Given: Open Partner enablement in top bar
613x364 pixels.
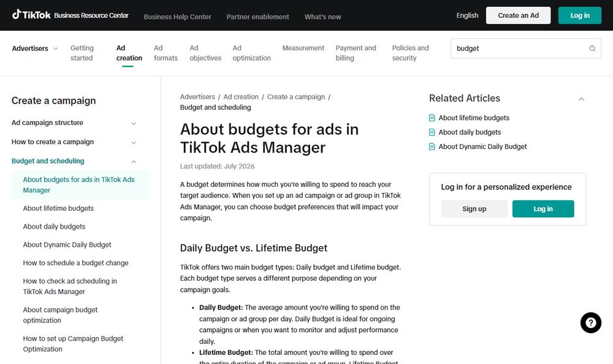Looking at the screenshot, I should coord(257,17).
